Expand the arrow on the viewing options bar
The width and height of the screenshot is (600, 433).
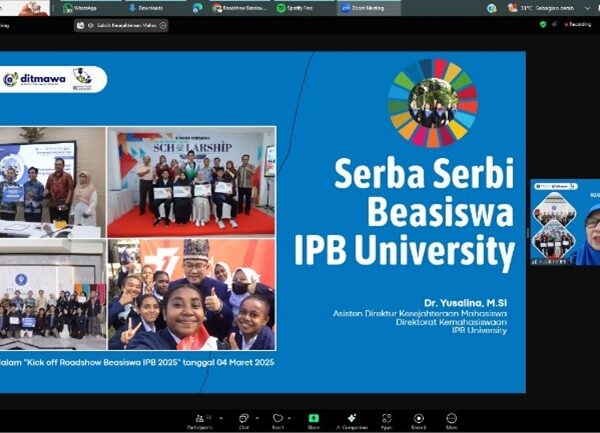163,25
